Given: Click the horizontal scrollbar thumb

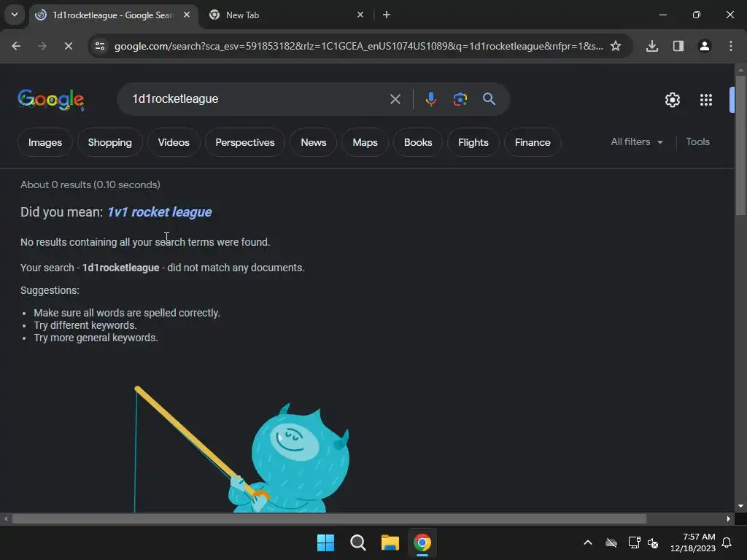Looking at the screenshot, I should (x=329, y=518).
